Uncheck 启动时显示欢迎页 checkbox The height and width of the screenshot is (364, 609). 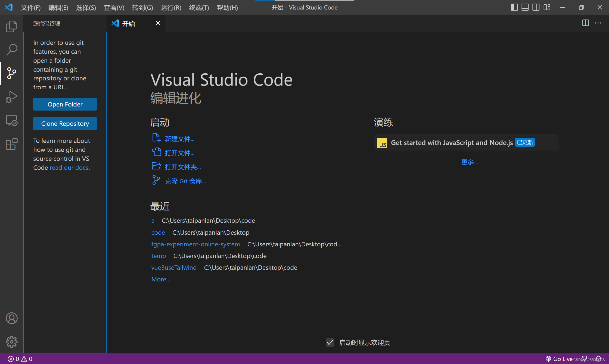tap(330, 343)
